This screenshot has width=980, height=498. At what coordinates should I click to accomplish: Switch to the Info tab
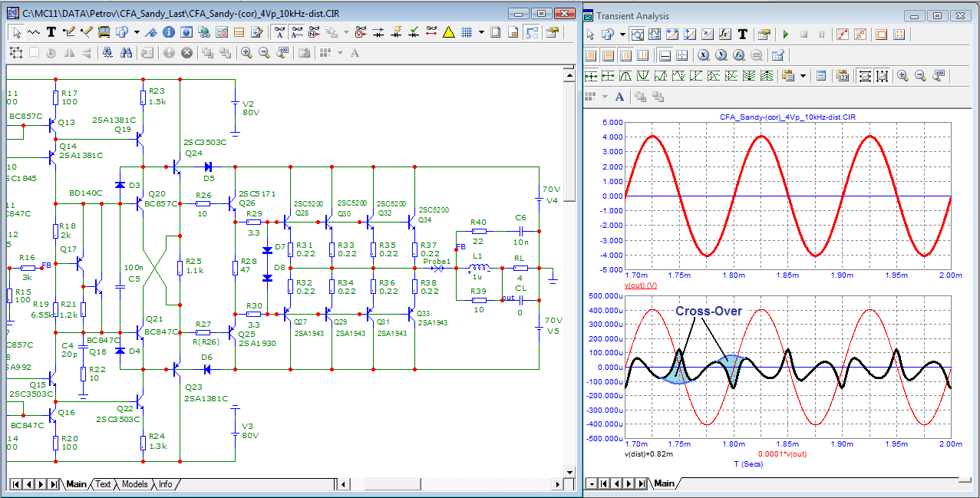165,484
